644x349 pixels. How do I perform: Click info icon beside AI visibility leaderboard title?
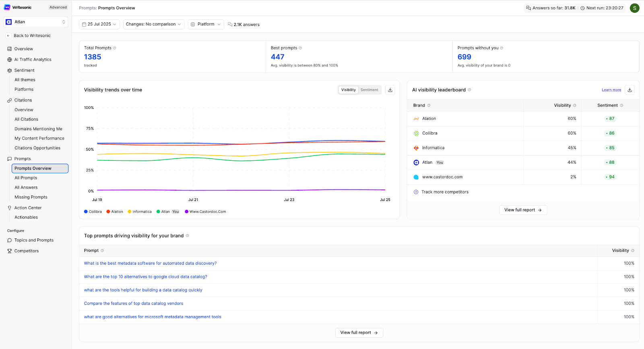coord(469,90)
